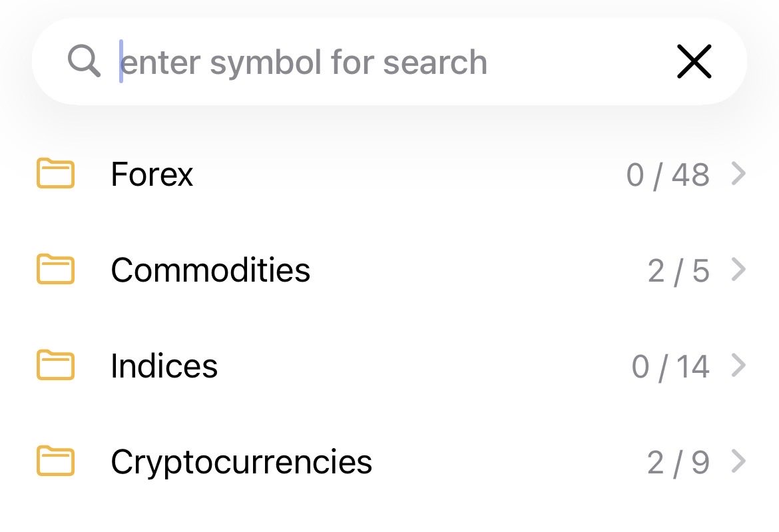Open the Commodities category label
This screenshot has height=532, width=779.
coord(210,270)
